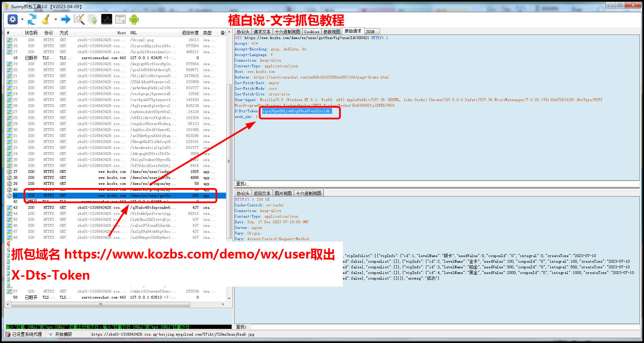Viewport: 644px width, 343px height.
Task: Select row 38 www.kozbs.com length 4888
Action: point(115,178)
